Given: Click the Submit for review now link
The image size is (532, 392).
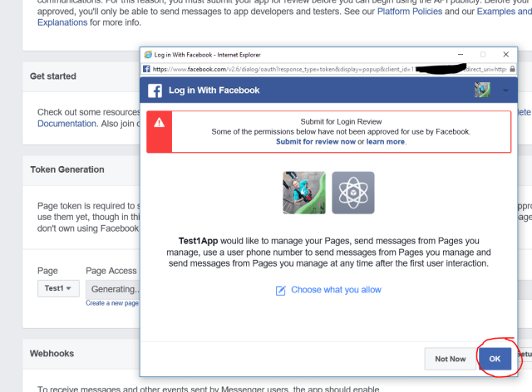Looking at the screenshot, I should coord(319,142).
